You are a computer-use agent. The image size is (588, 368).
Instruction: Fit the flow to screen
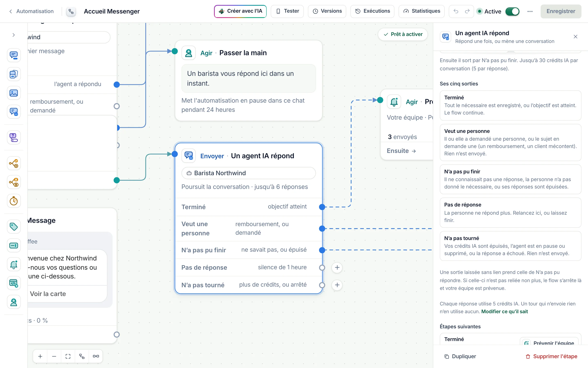(x=68, y=356)
